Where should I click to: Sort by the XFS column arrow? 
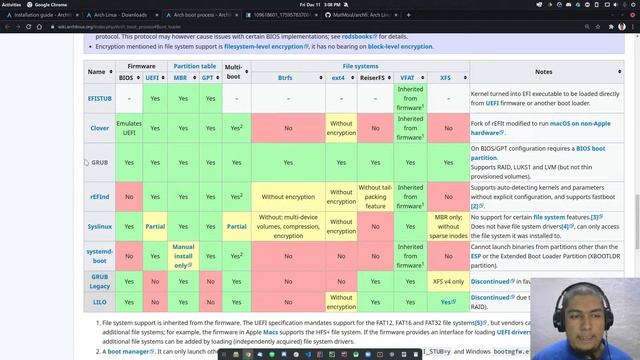click(x=465, y=78)
